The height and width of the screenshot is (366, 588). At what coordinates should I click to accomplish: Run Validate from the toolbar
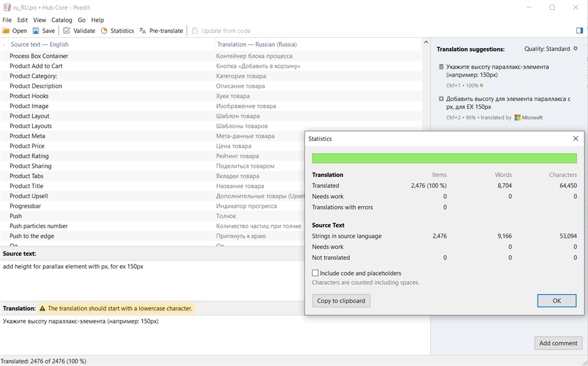tap(79, 30)
